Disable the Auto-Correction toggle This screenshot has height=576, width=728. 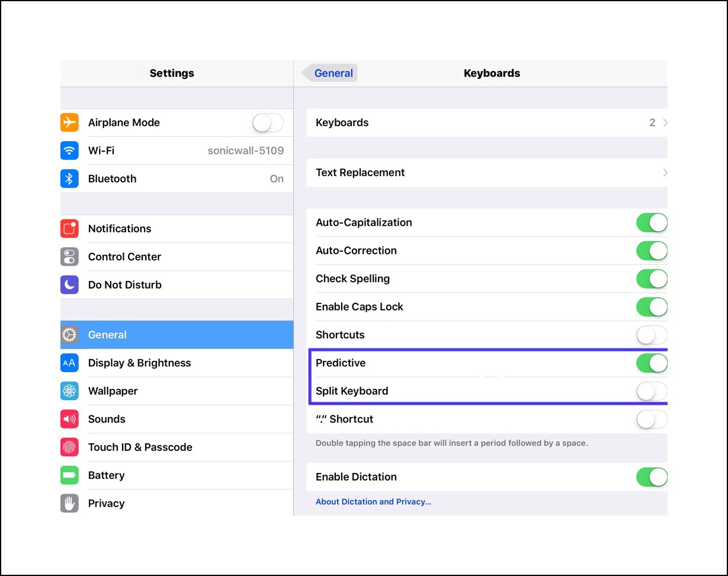651,251
